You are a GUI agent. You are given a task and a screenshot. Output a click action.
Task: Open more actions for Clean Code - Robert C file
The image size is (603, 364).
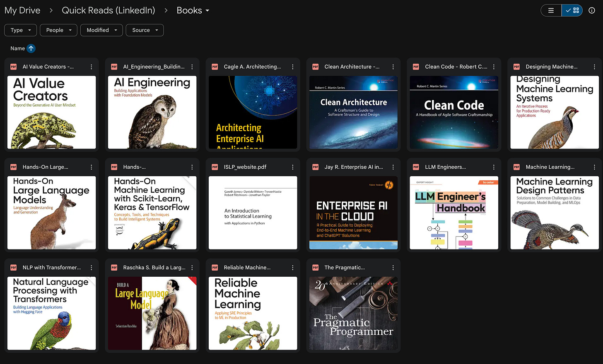(494, 67)
